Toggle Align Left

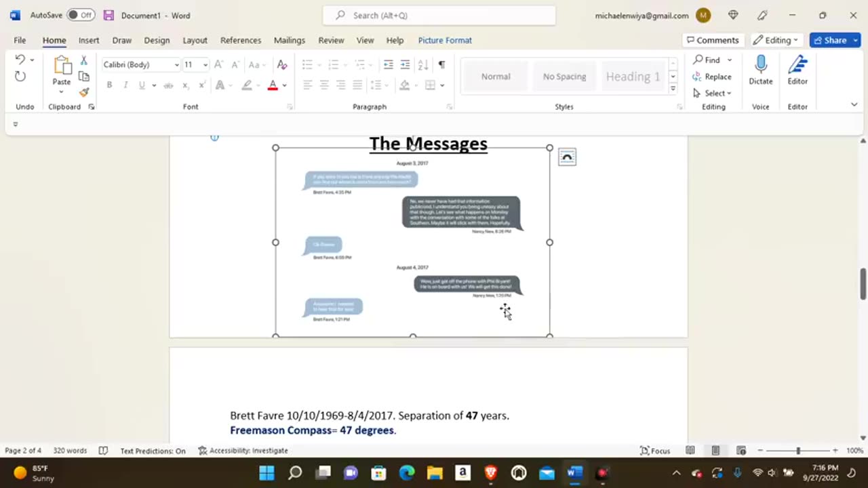(308, 85)
